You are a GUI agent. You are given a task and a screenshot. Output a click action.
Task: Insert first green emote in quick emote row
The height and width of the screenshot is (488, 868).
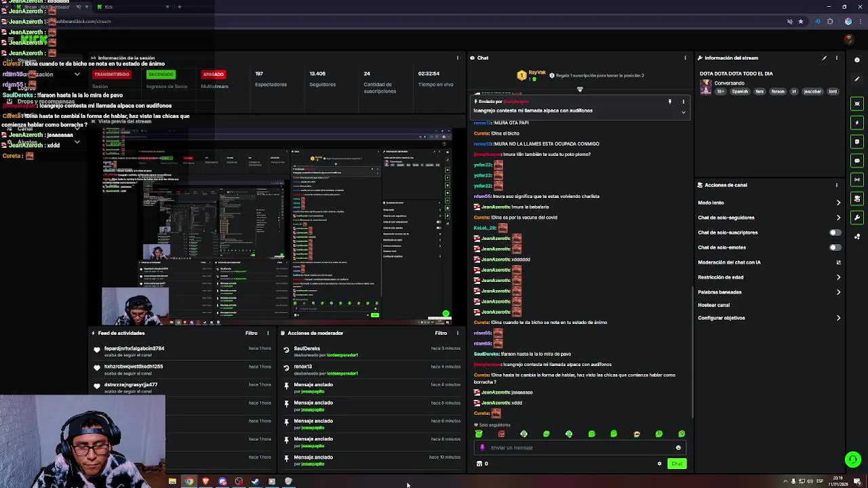(479, 434)
